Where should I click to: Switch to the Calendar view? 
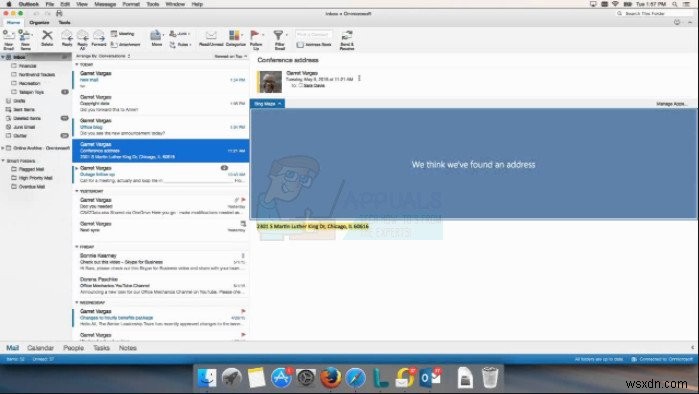tap(41, 348)
